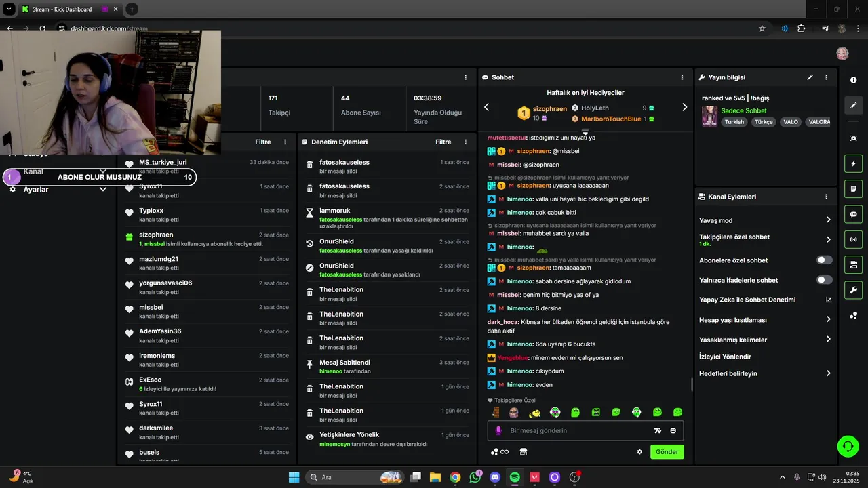
Task: Edit stream info with Yayın bilgisi pencil
Action: 810,77
